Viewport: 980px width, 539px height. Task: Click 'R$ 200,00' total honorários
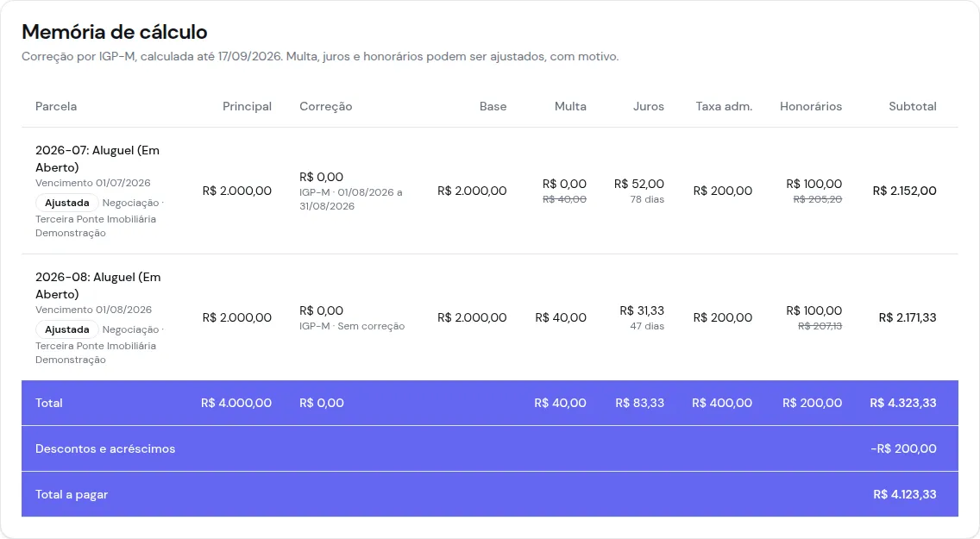pos(812,403)
